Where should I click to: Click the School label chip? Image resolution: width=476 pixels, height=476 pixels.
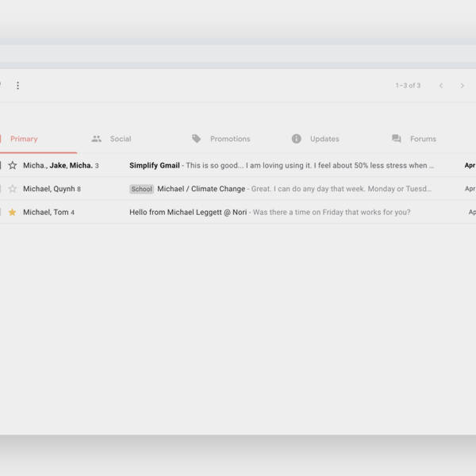(141, 190)
